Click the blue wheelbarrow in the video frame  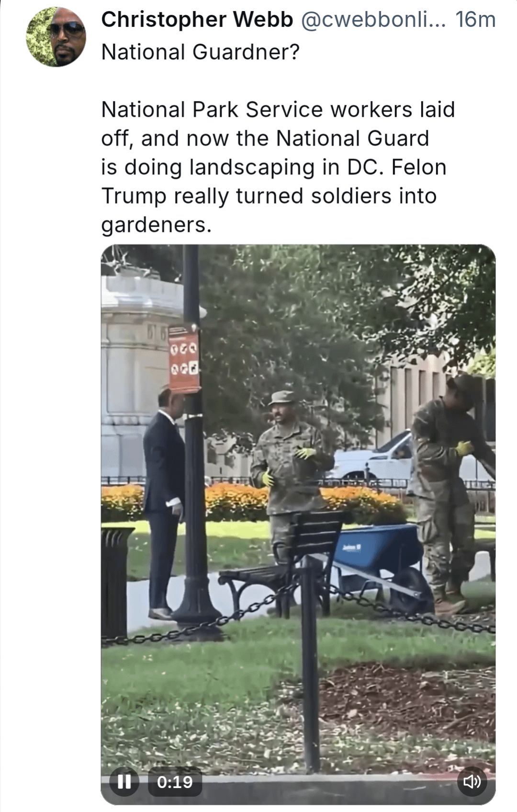click(x=378, y=563)
